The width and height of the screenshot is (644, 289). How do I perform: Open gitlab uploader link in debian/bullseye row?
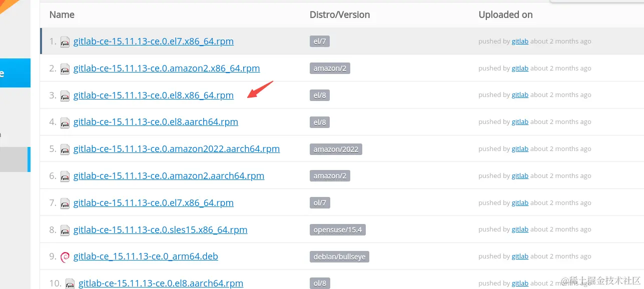(520, 256)
